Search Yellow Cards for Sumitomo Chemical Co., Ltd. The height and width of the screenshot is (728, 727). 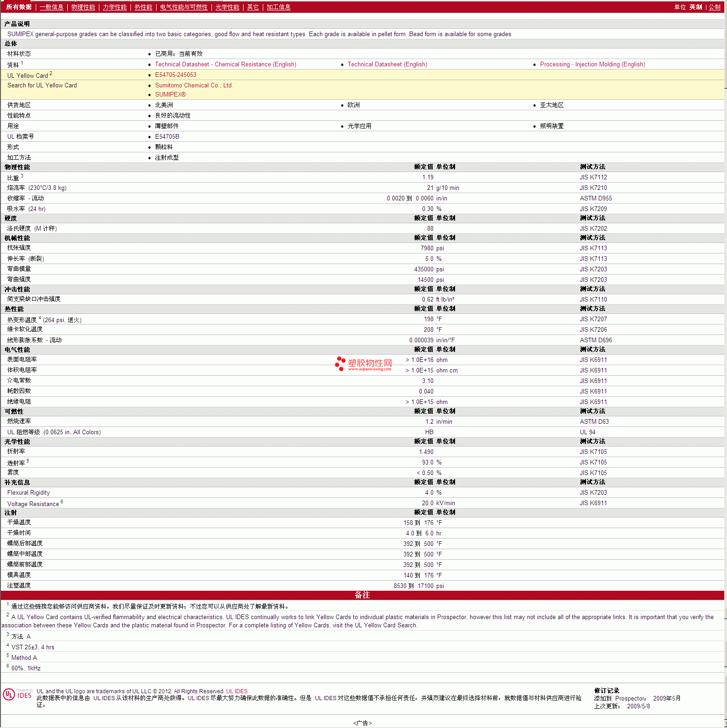click(194, 86)
